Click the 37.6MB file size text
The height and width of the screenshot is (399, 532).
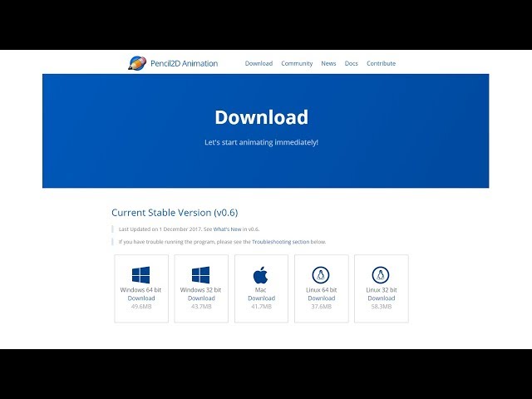[322, 307]
